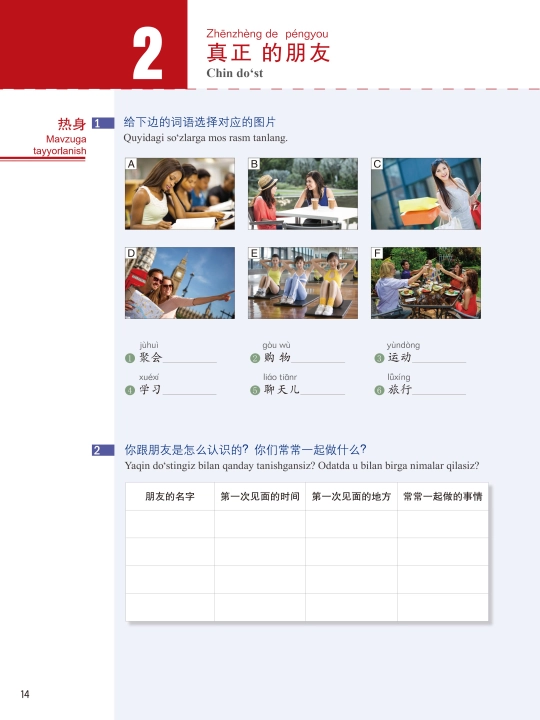Click the 'Yaqin do'stingiz bilan' translation line
This screenshot has width=540, height=720.
click(x=302, y=466)
